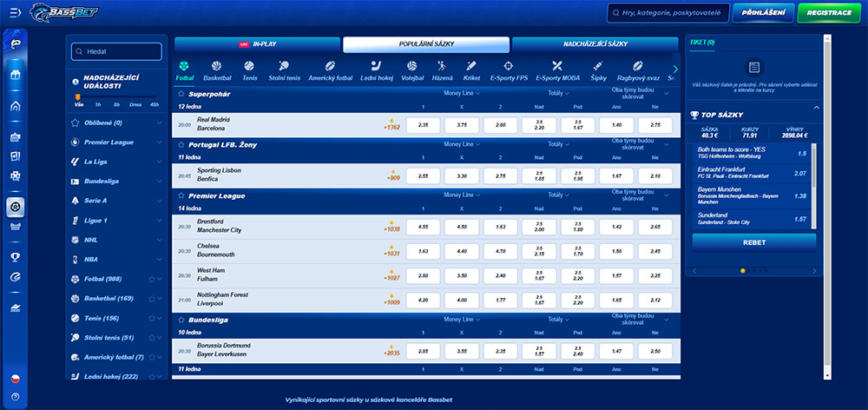This screenshot has height=410, width=868.
Task: Click the REGISTRACE button
Action: (x=829, y=13)
